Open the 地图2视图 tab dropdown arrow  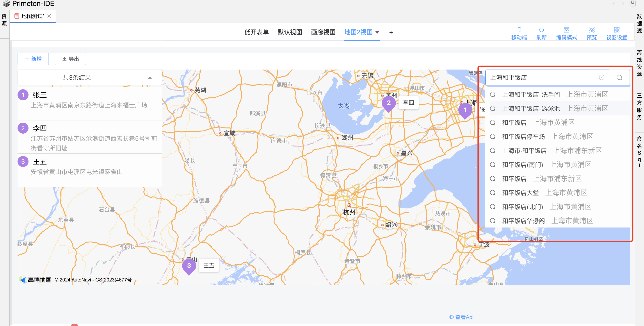tap(377, 32)
